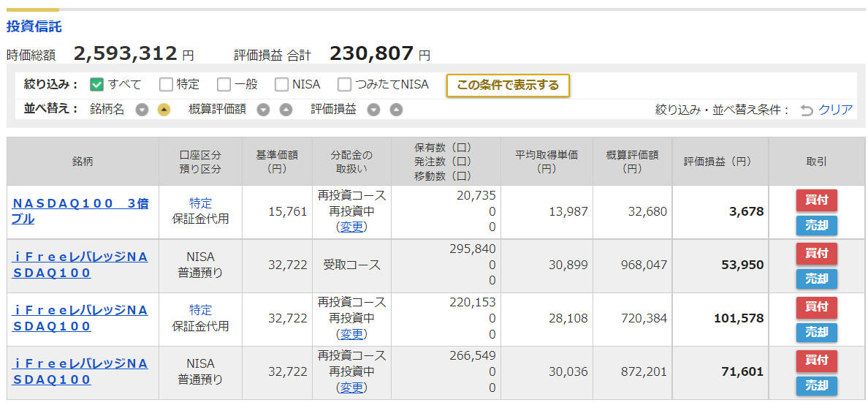Click the 評価損益(円) column header
The width and height of the screenshot is (868, 408).
(720, 162)
